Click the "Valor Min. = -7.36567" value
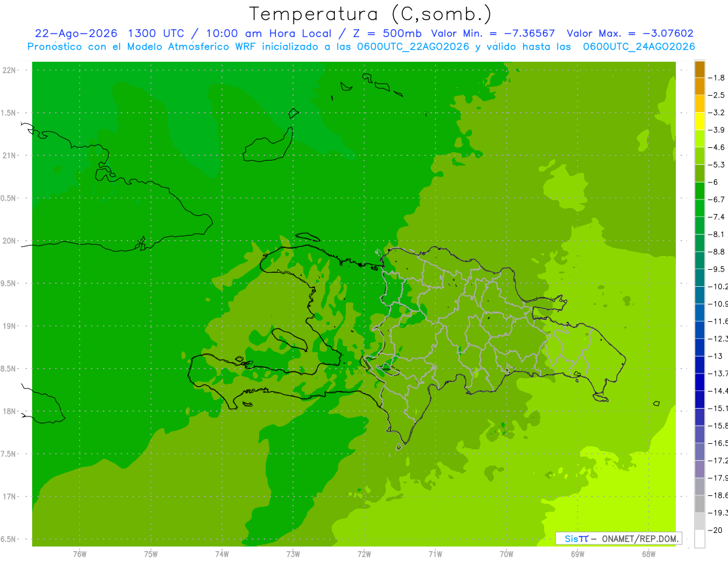The image size is (728, 562). (x=494, y=33)
